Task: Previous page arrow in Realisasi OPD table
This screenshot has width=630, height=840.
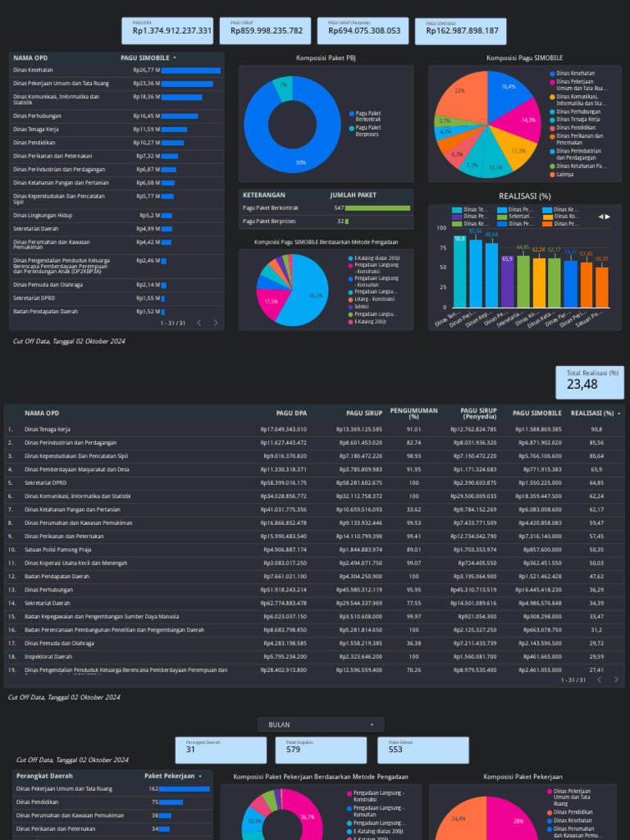Action: pyautogui.click(x=600, y=680)
